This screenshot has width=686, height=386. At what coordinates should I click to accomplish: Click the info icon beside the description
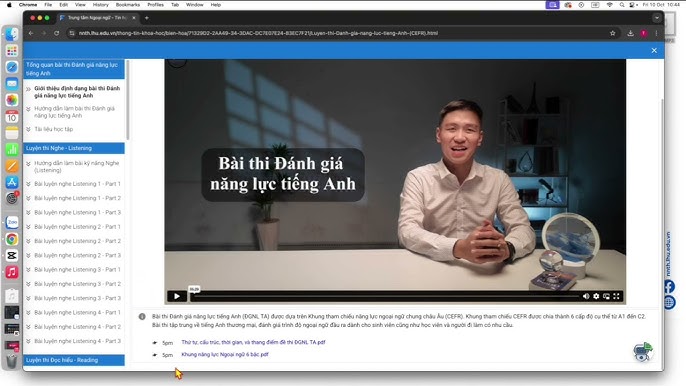pyautogui.click(x=142, y=316)
